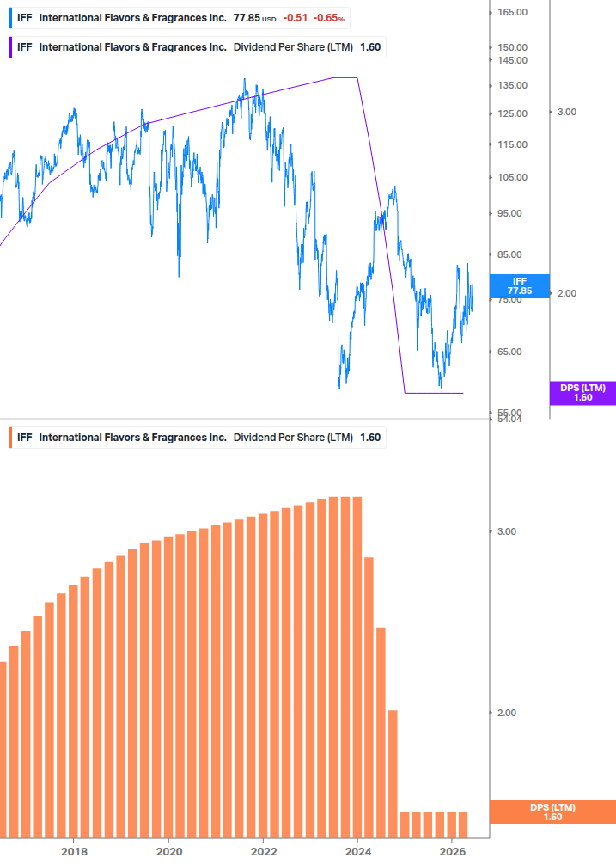Viewport: 616px width, 864px height.
Task: Click the 85.00 price axis label
Action: pyautogui.click(x=509, y=254)
